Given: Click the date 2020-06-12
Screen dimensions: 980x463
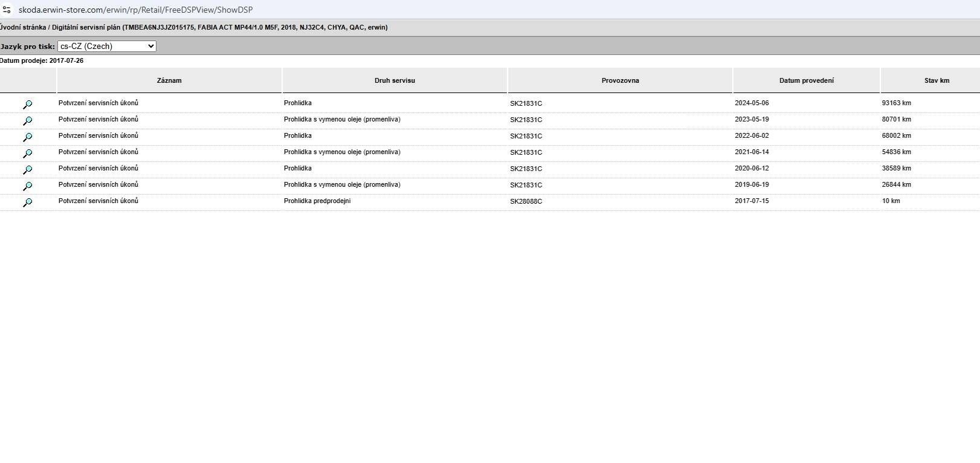Looking at the screenshot, I should coord(752,168).
